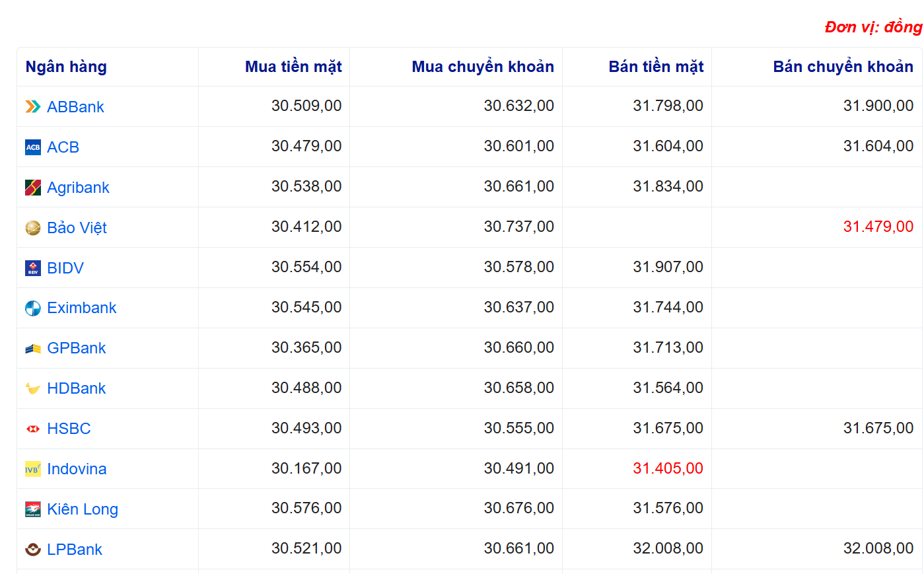Click the HSBC logo icon
This screenshot has height=574, width=924.
coord(33,429)
